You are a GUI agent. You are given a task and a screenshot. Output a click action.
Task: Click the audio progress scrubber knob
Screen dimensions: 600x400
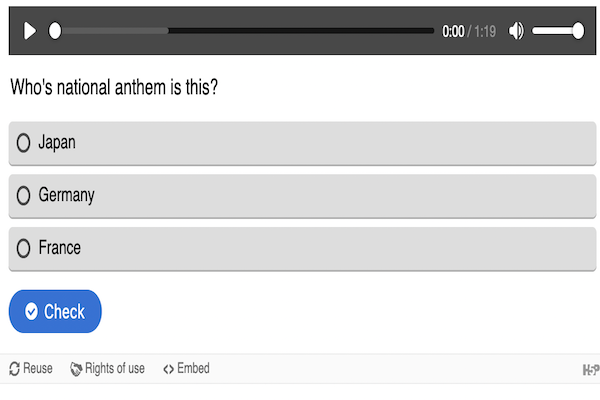coord(55,31)
